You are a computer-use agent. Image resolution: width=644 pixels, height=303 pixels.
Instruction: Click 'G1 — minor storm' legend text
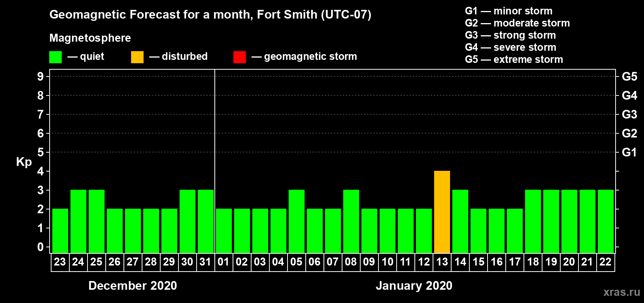(x=509, y=11)
